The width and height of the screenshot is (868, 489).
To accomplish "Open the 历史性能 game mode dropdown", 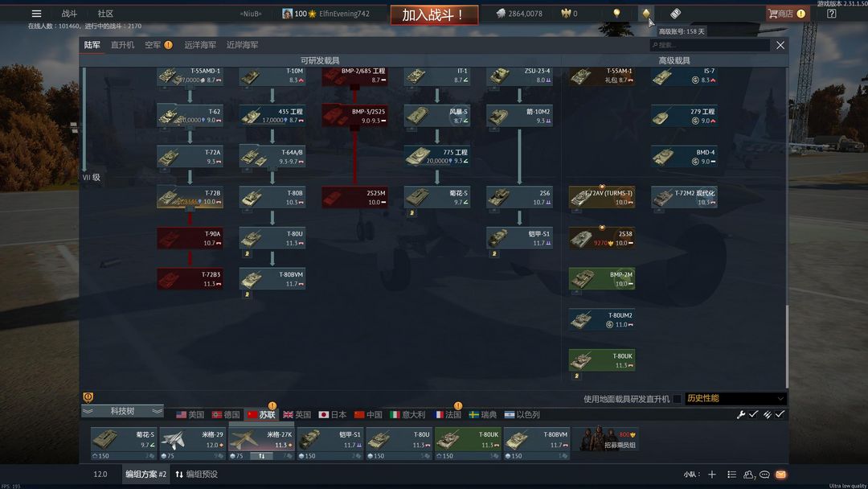I will (x=735, y=399).
